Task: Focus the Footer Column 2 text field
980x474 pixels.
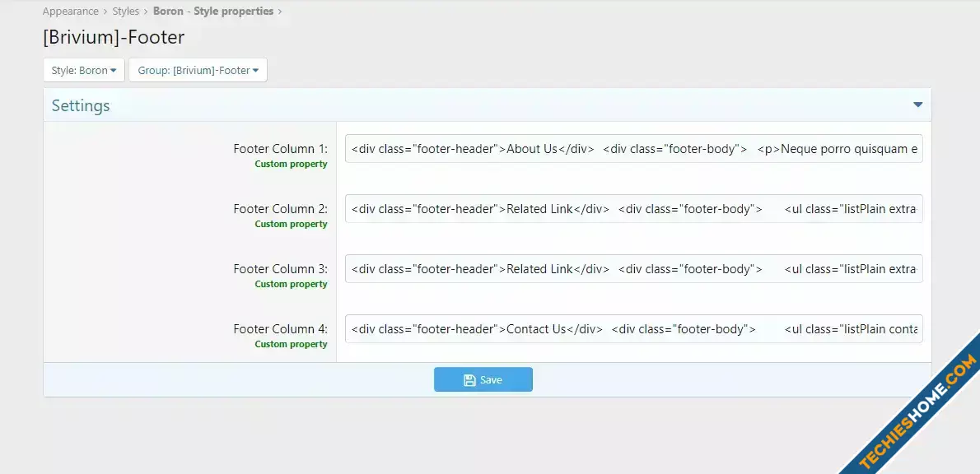Action: coord(633,209)
